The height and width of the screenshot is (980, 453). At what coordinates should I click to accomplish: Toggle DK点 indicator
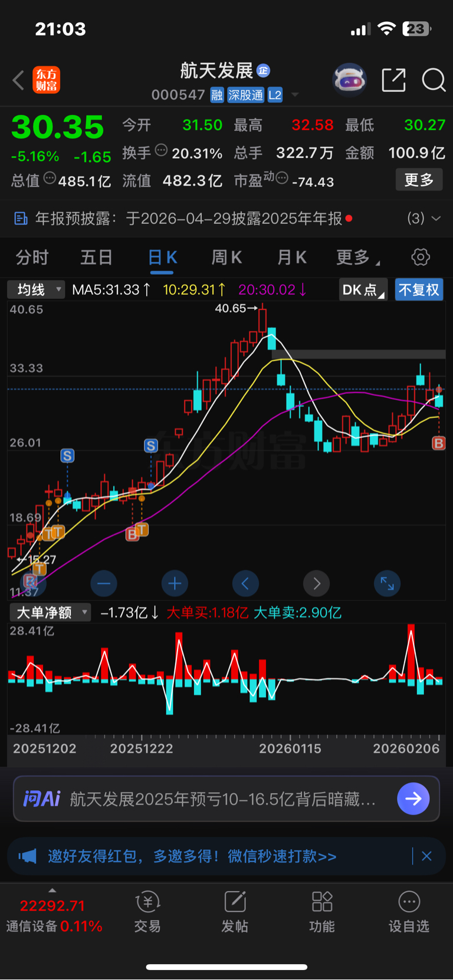coord(363,289)
